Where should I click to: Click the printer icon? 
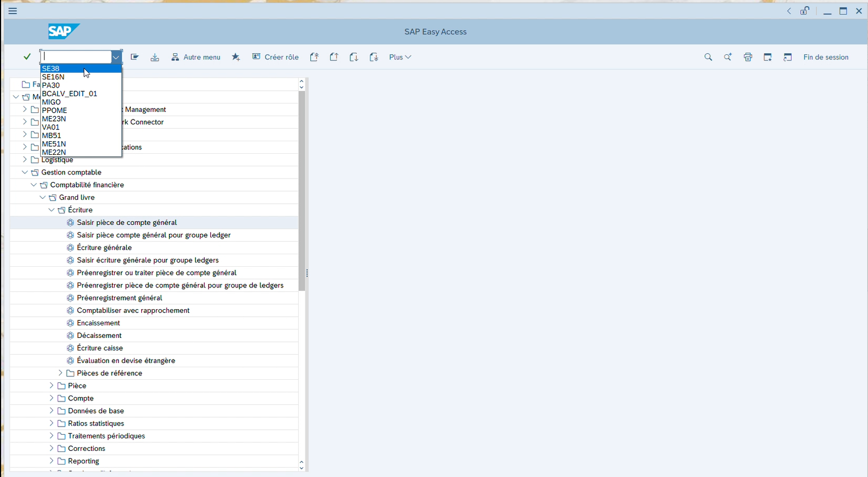pyautogui.click(x=748, y=57)
